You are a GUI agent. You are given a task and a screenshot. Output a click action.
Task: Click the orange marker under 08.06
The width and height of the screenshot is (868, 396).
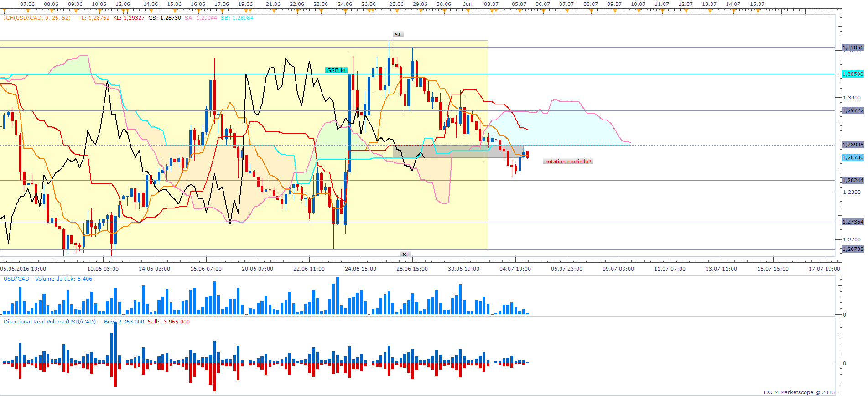(51, 10)
